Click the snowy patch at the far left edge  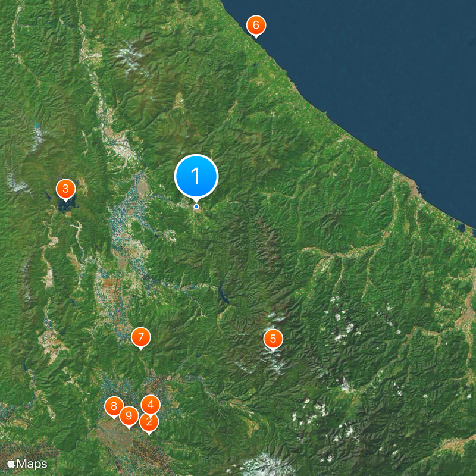(17, 186)
